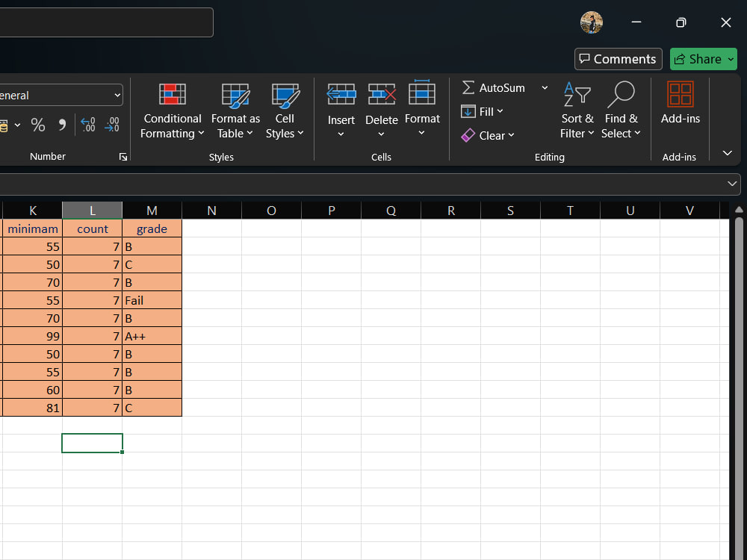Collapse the ribbon display options chevron
Viewport: 747px width, 560px height.
(727, 153)
